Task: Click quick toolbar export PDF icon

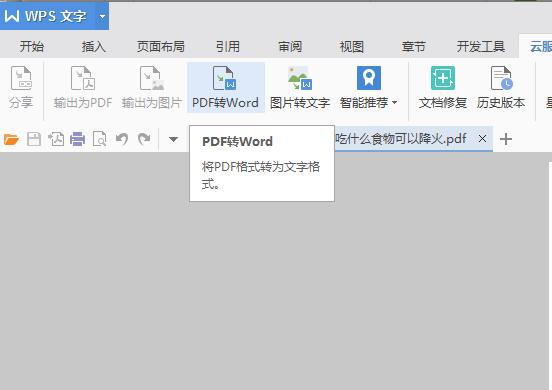Action: coord(56,139)
